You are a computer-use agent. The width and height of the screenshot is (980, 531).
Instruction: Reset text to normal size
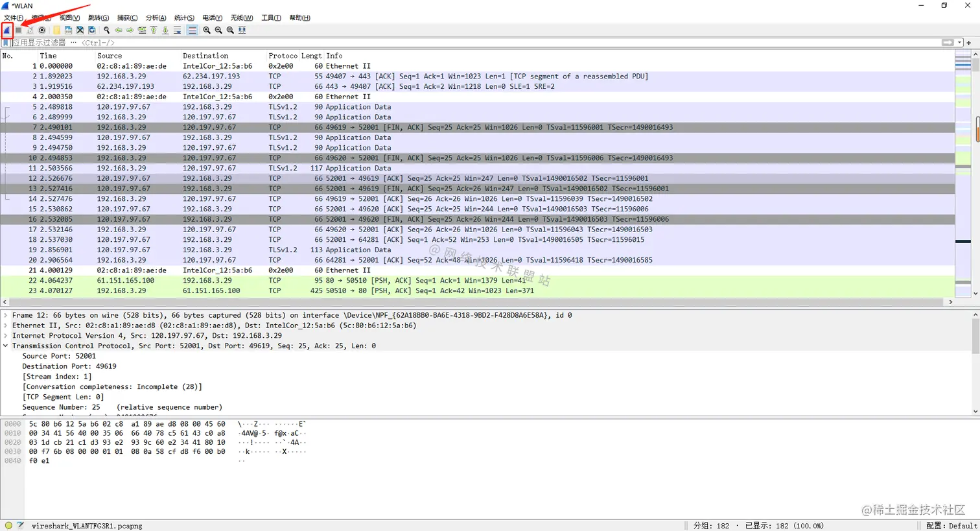[230, 30]
